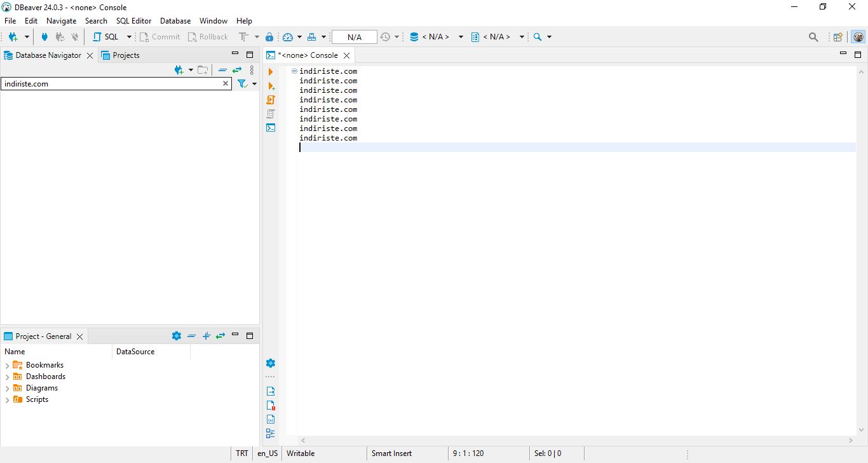
Task: Open the filter funnel dropdown arrow
Action: click(x=254, y=84)
